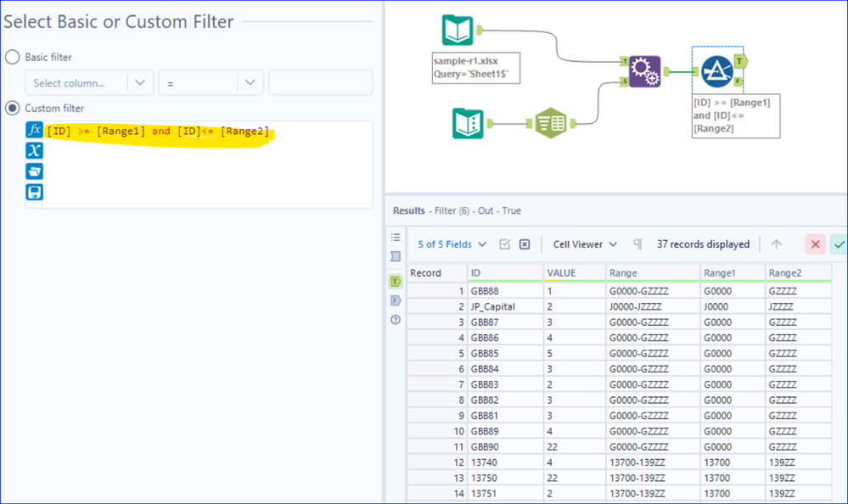Select the GBB88 ID cell
Screen dimensions: 848x504
(x=505, y=291)
